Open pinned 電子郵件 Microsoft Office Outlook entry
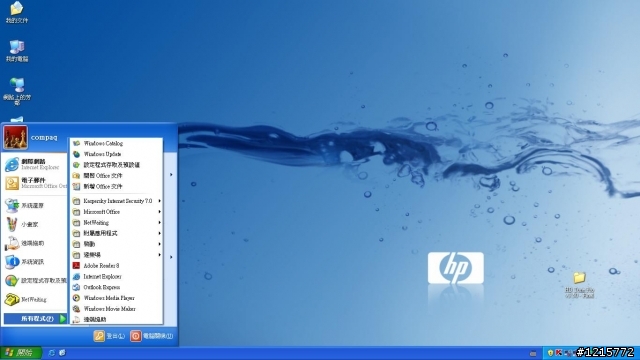 (34, 183)
